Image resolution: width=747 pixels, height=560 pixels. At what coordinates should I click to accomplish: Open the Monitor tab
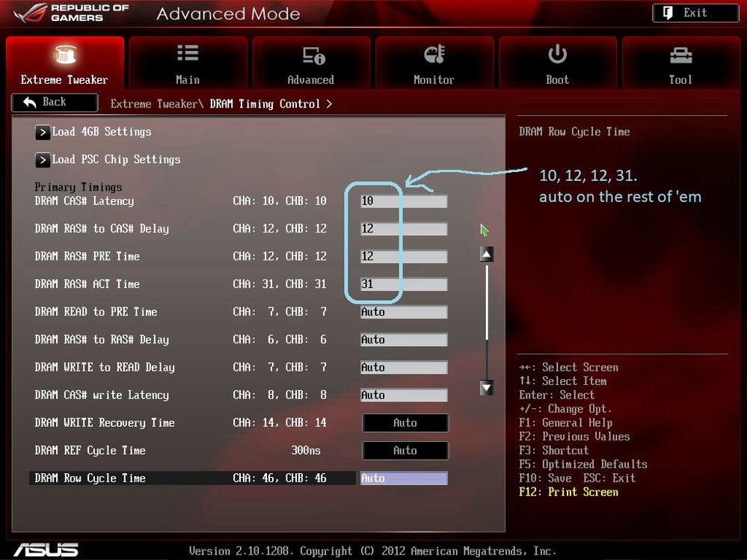434,62
